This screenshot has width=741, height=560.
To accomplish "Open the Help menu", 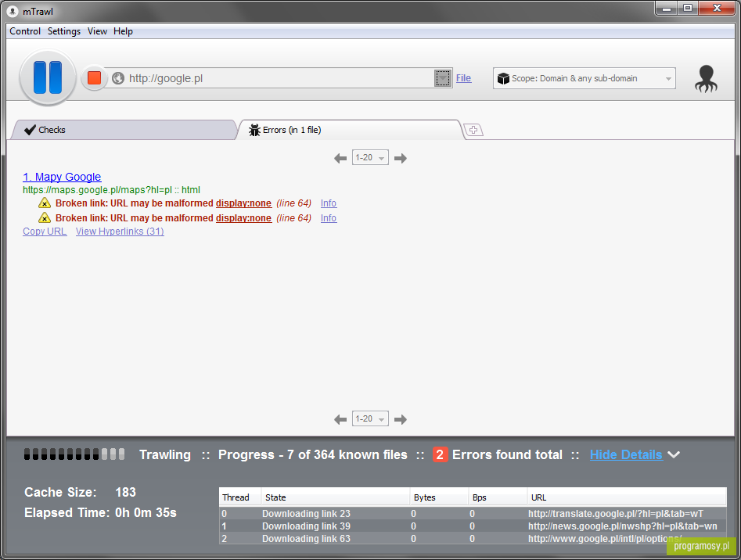I will point(123,31).
